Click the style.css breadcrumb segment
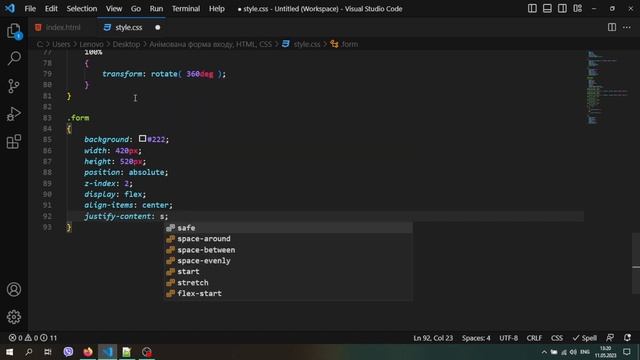 click(307, 44)
